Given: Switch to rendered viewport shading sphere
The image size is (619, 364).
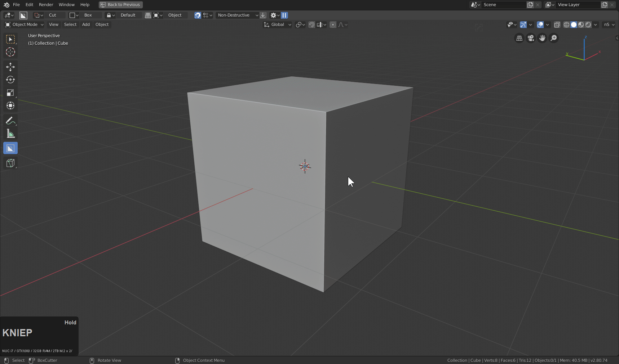Looking at the screenshot, I should point(588,25).
